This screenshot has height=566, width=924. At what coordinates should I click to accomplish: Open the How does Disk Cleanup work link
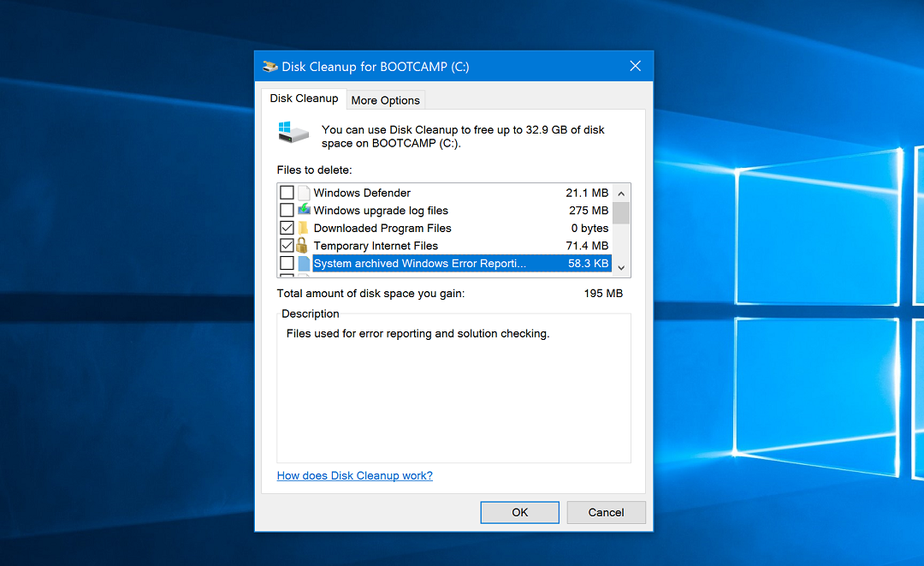354,475
